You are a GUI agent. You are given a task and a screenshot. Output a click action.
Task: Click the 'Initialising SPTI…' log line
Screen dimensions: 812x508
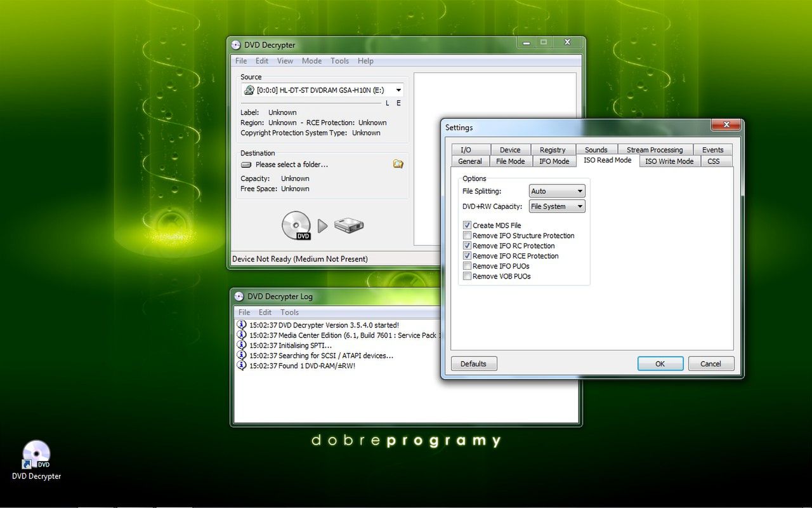click(x=291, y=345)
